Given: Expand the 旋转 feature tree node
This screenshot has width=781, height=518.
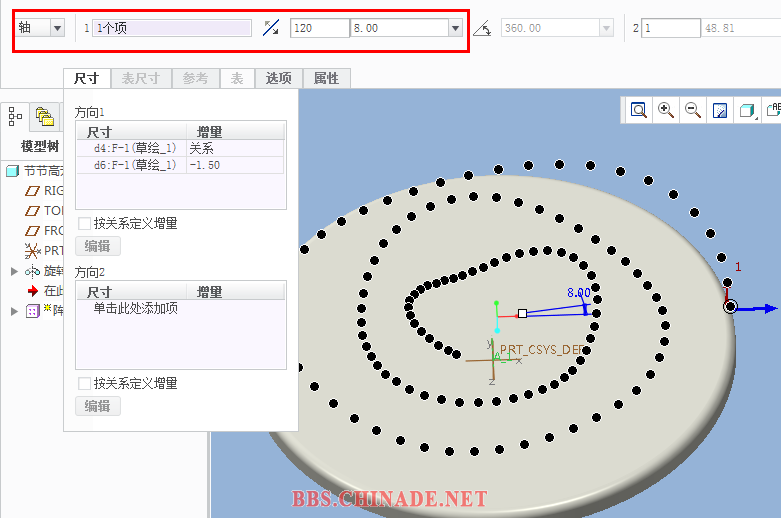Looking at the screenshot, I should 14,271.
